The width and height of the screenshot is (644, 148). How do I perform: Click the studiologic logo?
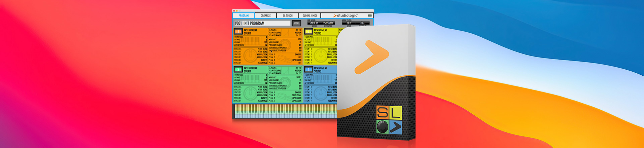click(345, 15)
